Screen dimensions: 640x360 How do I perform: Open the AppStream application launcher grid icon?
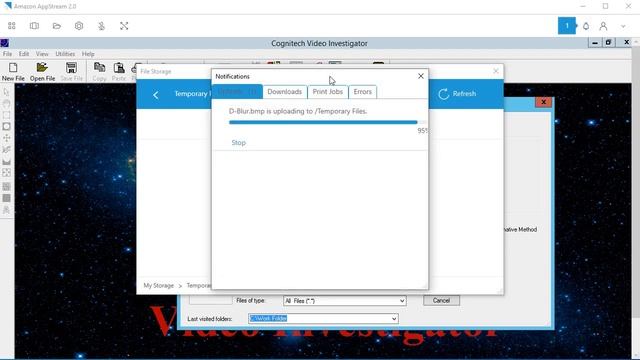[x=12, y=26]
